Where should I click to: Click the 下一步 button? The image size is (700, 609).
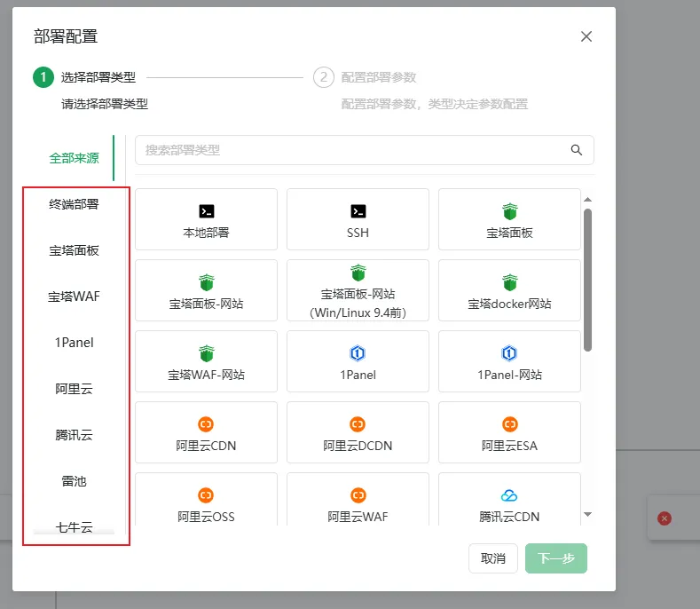[555, 558]
